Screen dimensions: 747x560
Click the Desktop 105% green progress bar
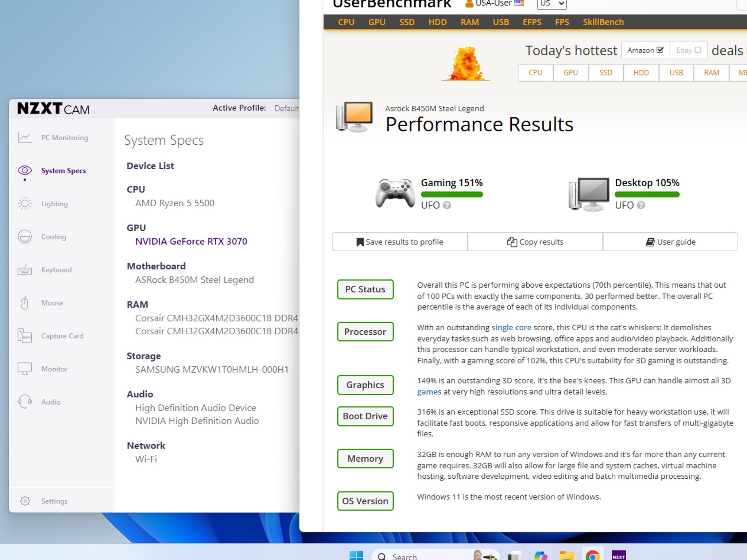click(x=647, y=195)
